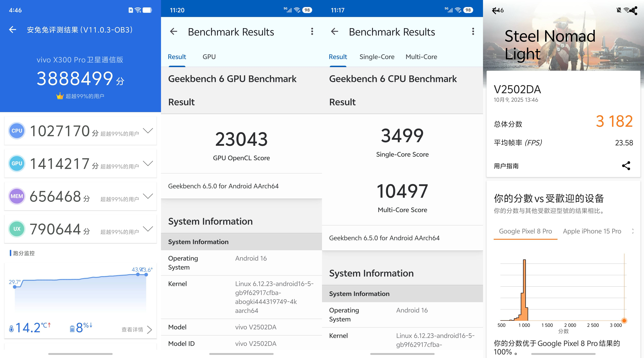Expand the CPU score 1027170 row
The width and height of the screenshot is (644, 358).
148,131
